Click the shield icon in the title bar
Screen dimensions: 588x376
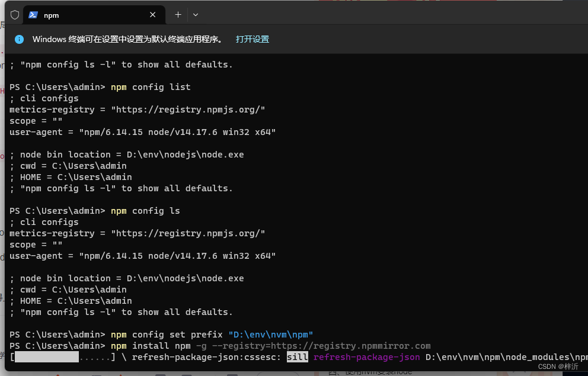coord(15,15)
